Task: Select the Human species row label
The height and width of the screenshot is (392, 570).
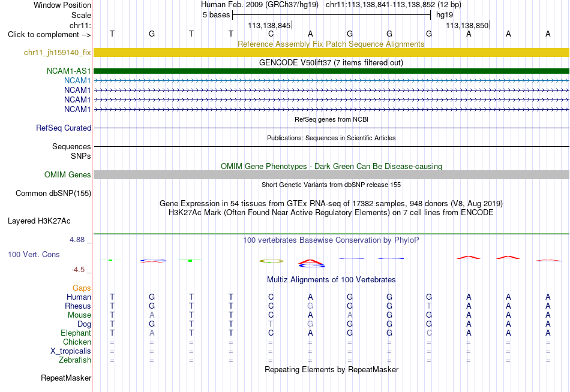Action: [x=79, y=297]
